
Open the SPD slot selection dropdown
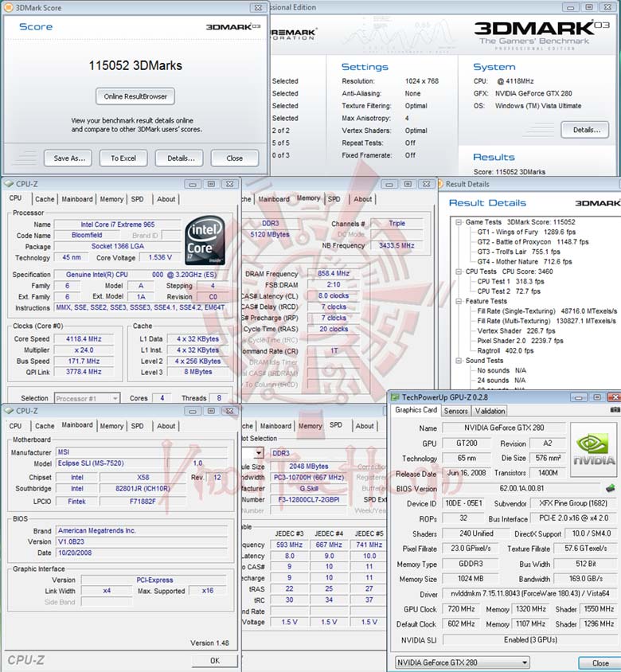pos(259,453)
